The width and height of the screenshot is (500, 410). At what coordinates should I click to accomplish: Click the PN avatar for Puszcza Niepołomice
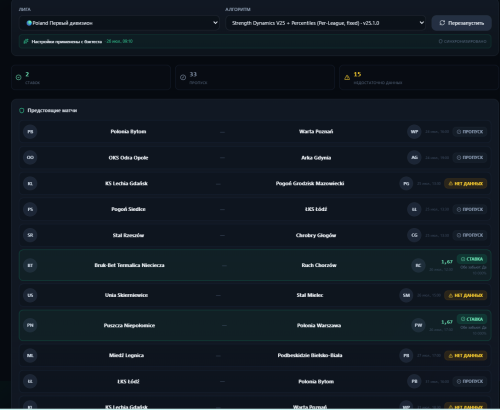click(x=30, y=325)
